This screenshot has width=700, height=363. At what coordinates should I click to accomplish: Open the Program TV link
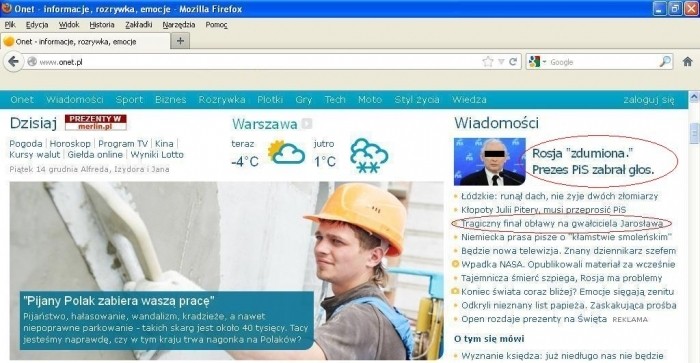point(123,143)
